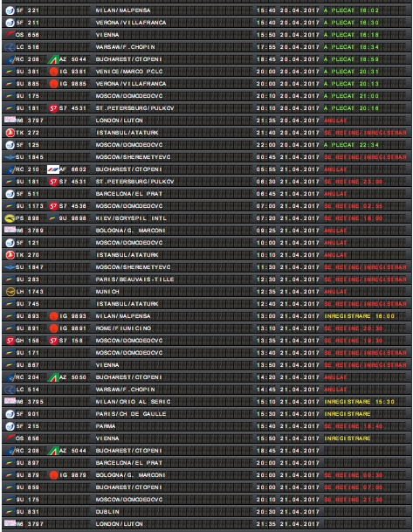Select flight number 9U 867

(27, 365)
